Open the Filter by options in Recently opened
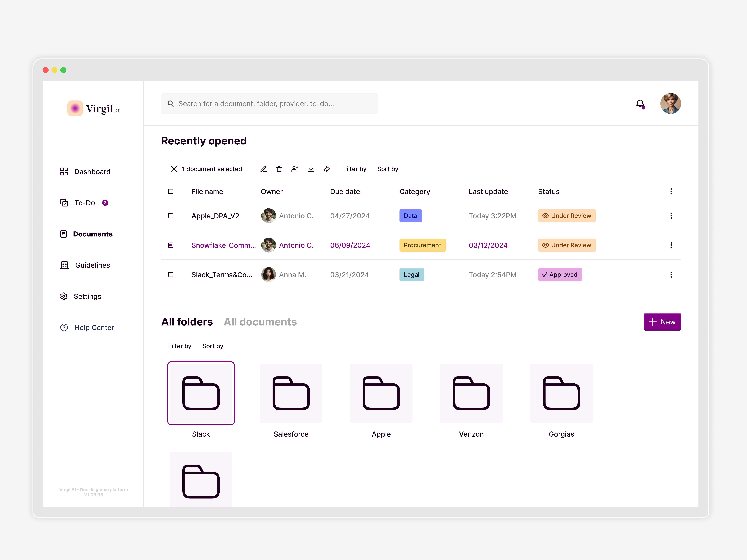The height and width of the screenshot is (560, 747). (x=355, y=169)
